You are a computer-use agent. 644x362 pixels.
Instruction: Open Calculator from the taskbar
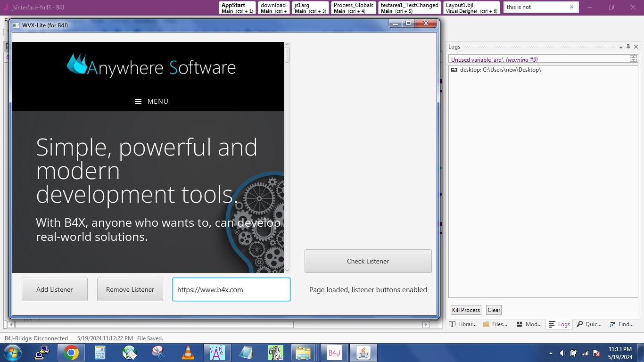[100, 353]
